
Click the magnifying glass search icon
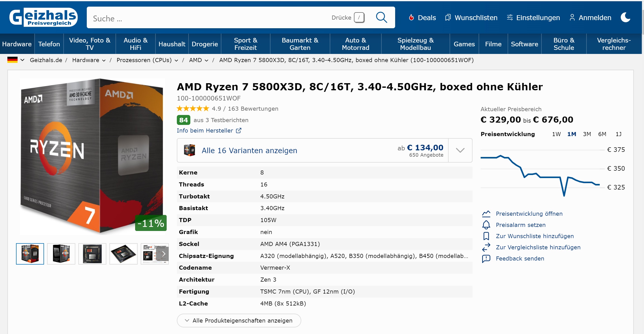tap(381, 18)
